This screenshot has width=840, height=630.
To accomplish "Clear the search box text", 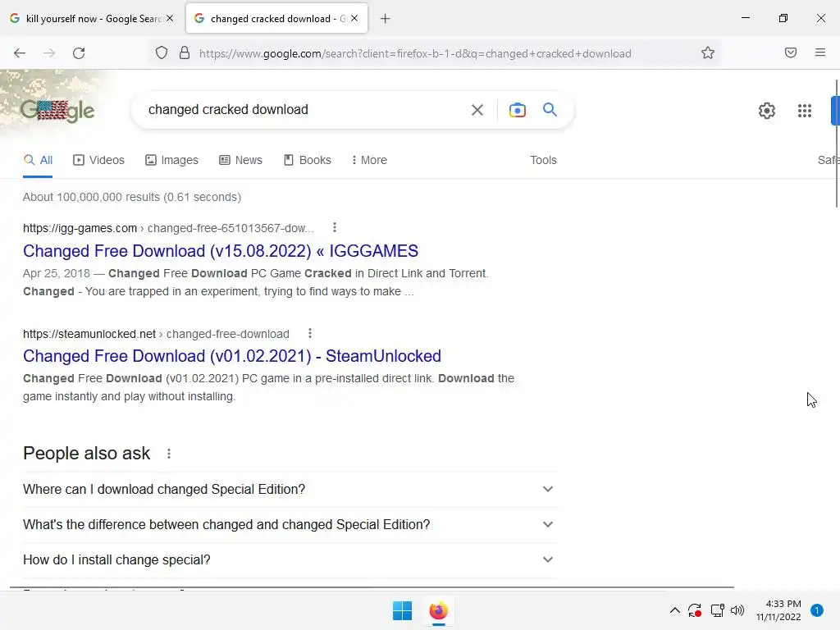I will tap(477, 110).
